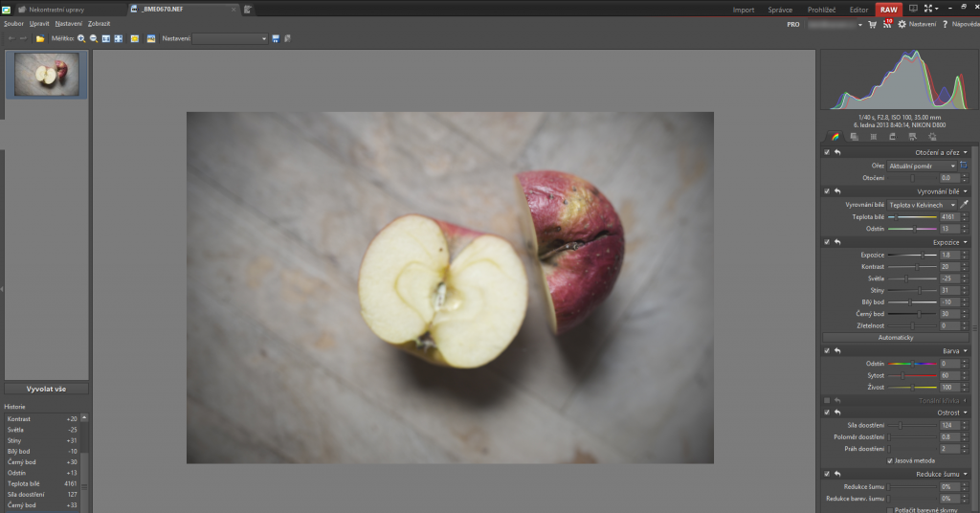Open the second develop panel tab icon
This screenshot has height=513, width=980.
pos(854,137)
